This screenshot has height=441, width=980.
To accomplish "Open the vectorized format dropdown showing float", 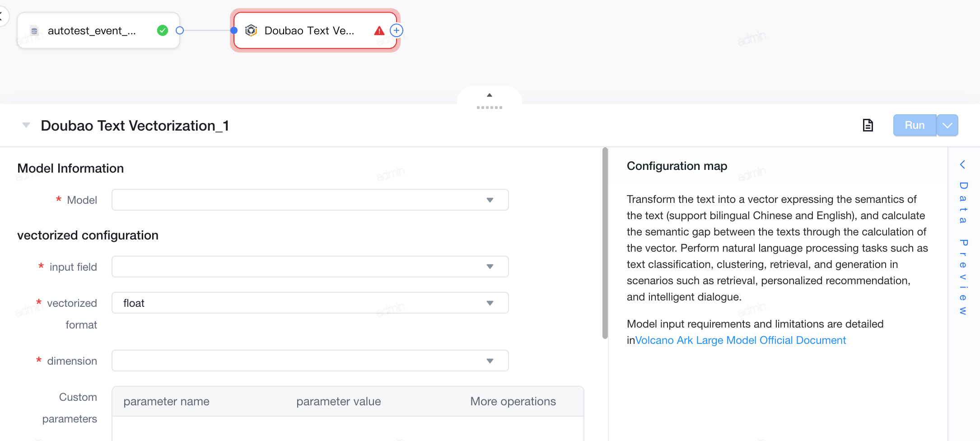I will tap(310, 303).
